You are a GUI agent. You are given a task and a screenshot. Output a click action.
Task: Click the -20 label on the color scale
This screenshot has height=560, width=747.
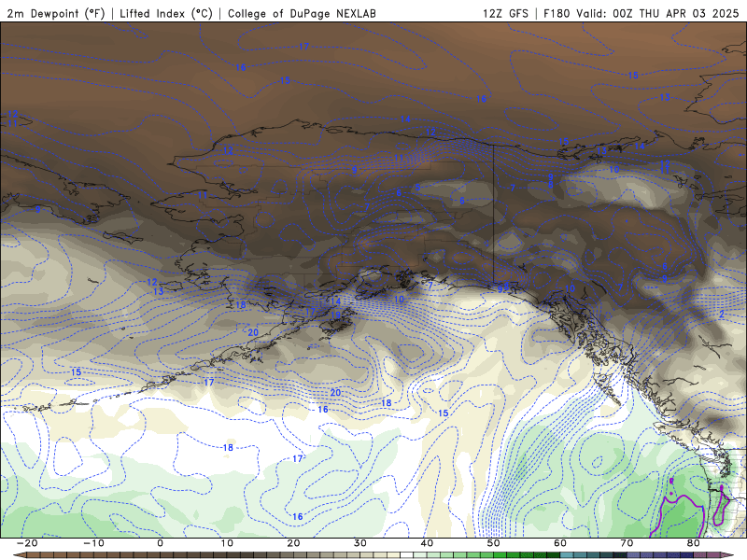tap(27, 543)
